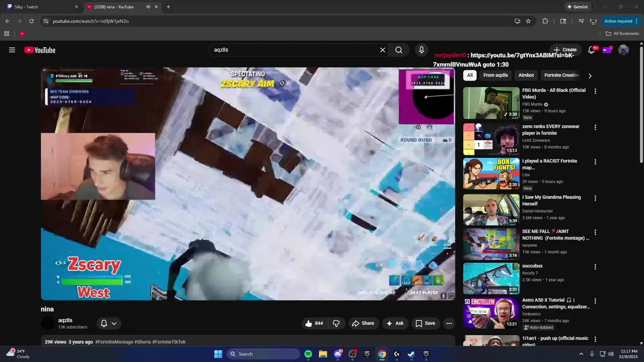Open YouTube account avatar menu
This screenshot has width=644, height=362.
(623, 50)
